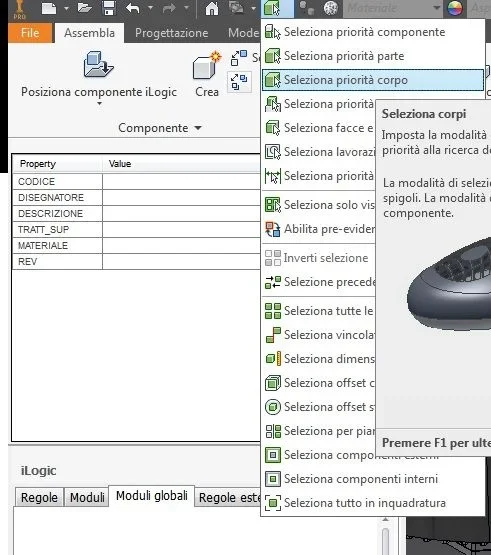491x555 pixels.
Task: Open the Materiale combo box dropdown
Action: [x=436, y=8]
